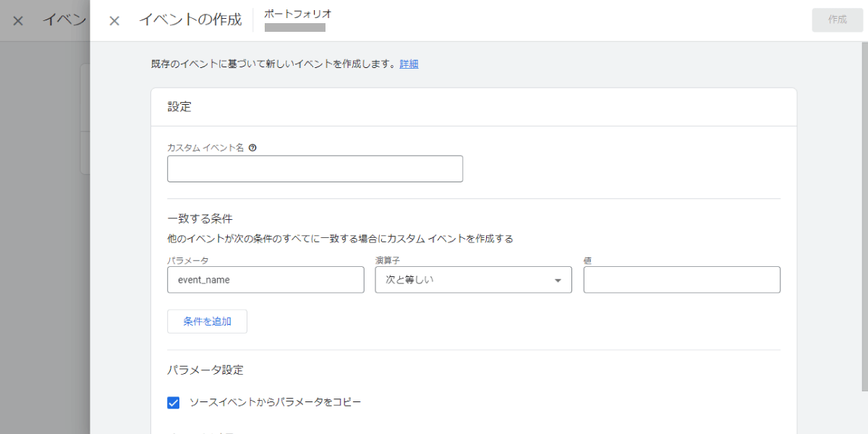
Task: Click the パラメータ field containing event_name
Action: click(x=265, y=279)
